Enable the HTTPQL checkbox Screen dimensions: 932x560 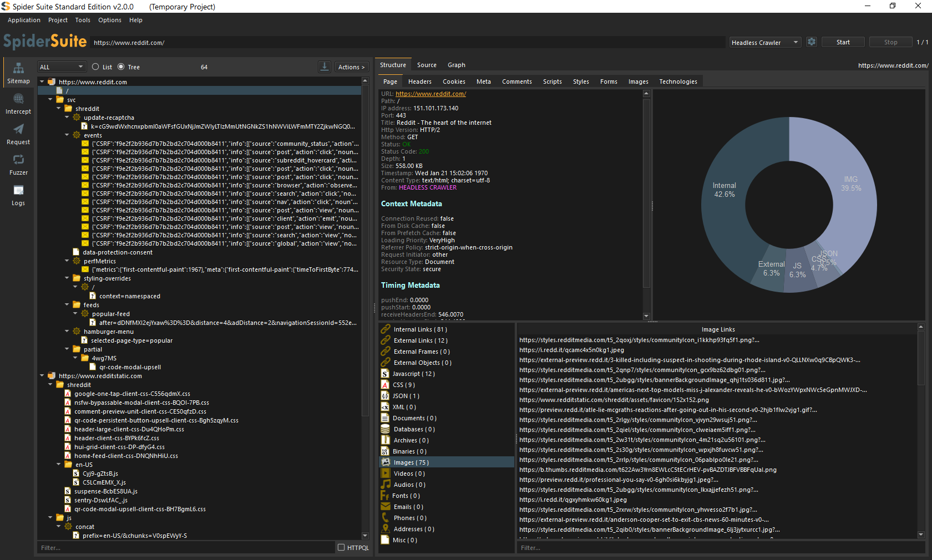pos(341,547)
